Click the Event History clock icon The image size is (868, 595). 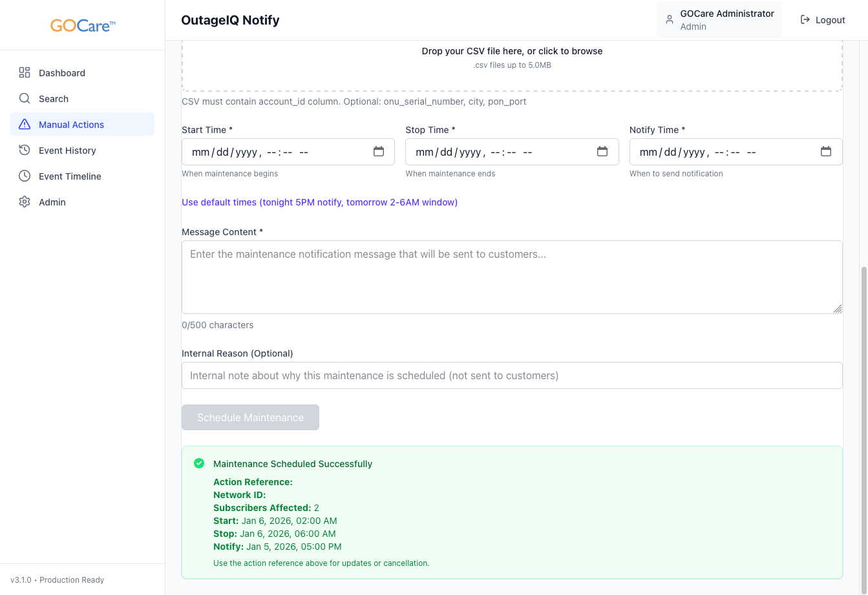[25, 151]
